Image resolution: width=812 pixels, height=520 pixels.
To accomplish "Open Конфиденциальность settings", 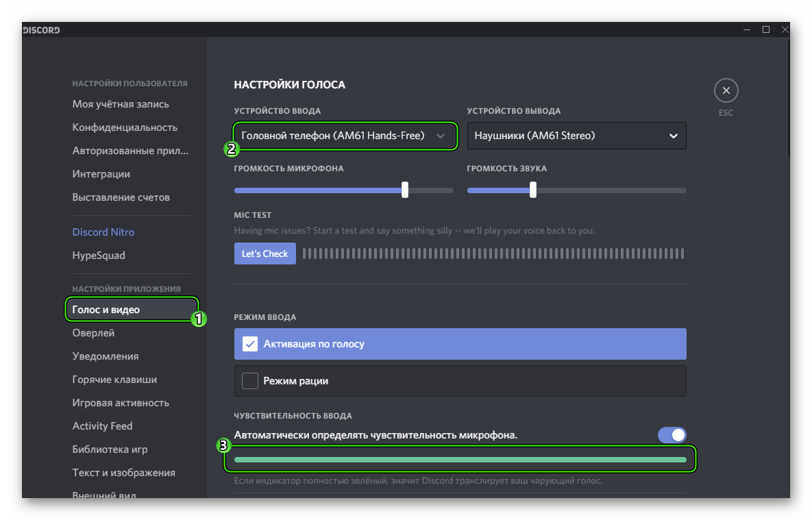I will pyautogui.click(x=125, y=127).
